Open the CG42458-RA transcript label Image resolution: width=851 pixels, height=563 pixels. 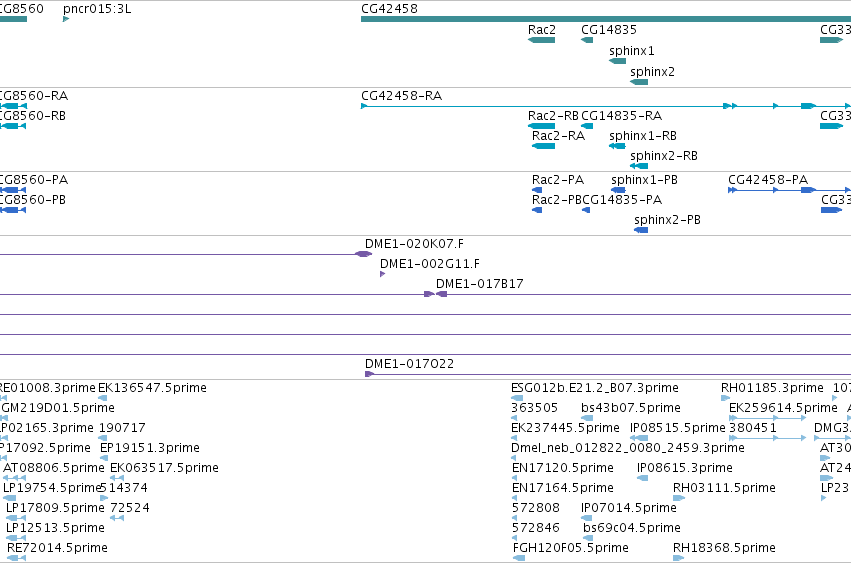[402, 96]
